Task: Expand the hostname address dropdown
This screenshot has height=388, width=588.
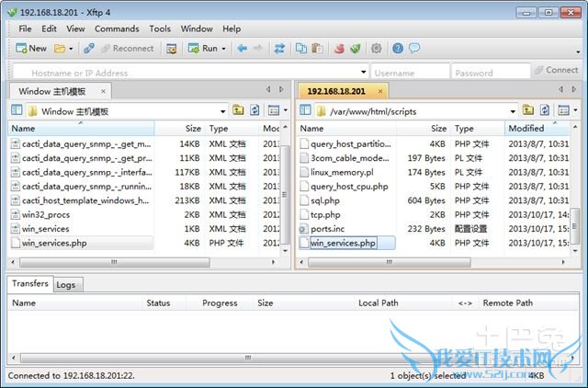Action: (364, 72)
